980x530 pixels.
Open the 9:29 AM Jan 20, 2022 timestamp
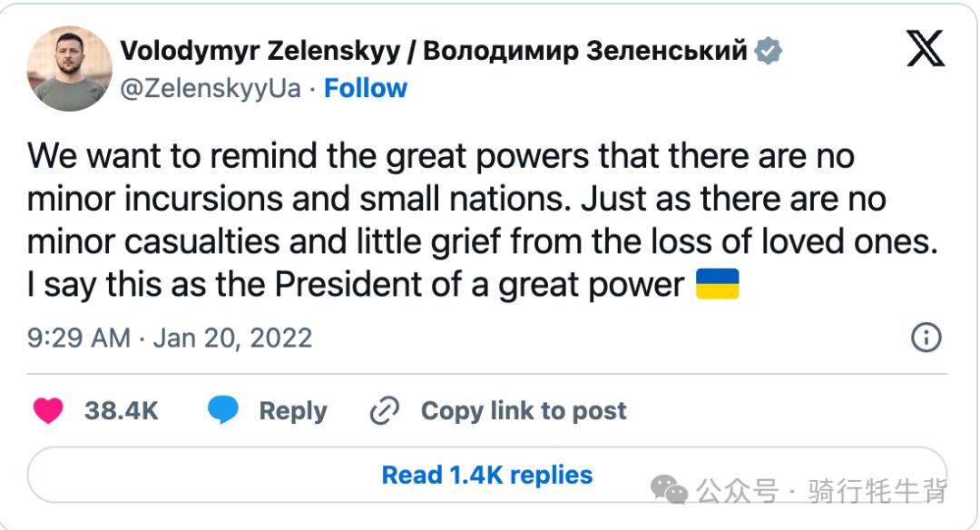170,339
